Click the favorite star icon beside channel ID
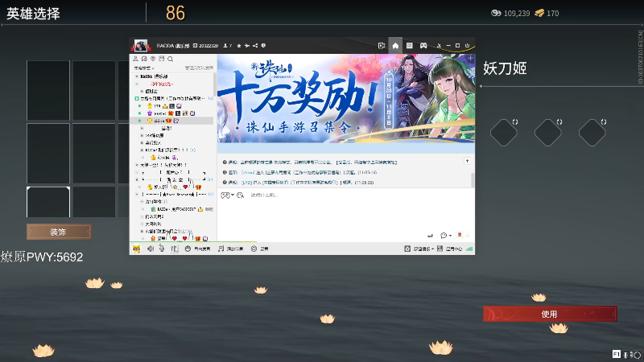 (x=239, y=46)
